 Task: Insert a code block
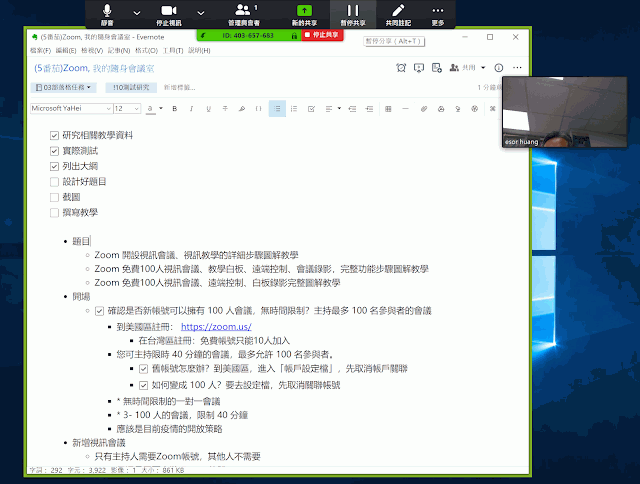[x=258, y=109]
